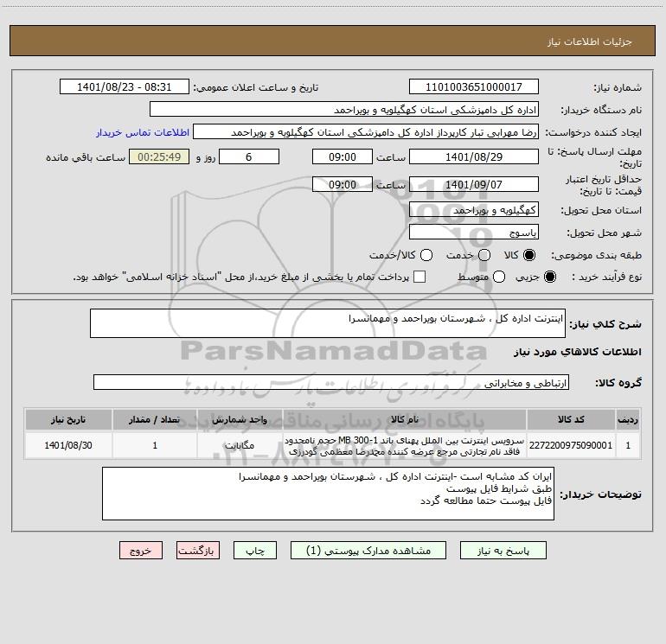
Task: Click the price validity hour 09:00 field
Action: pos(343,185)
